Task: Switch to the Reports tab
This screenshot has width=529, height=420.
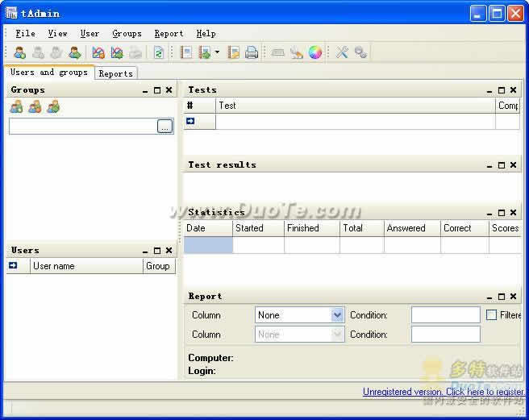Action: (116, 73)
